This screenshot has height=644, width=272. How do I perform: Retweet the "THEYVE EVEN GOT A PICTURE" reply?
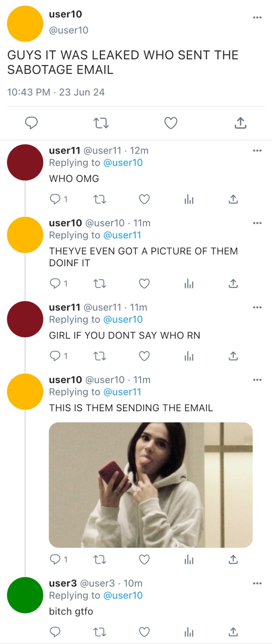99,284
